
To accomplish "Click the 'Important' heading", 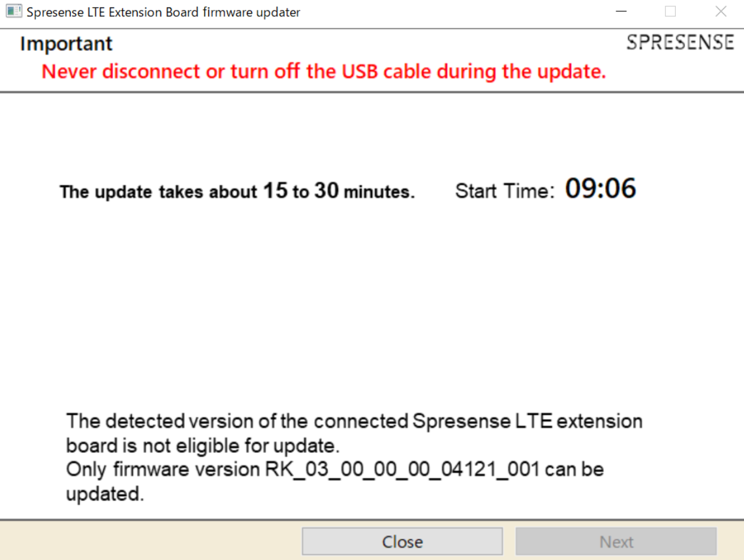I will (x=66, y=44).
